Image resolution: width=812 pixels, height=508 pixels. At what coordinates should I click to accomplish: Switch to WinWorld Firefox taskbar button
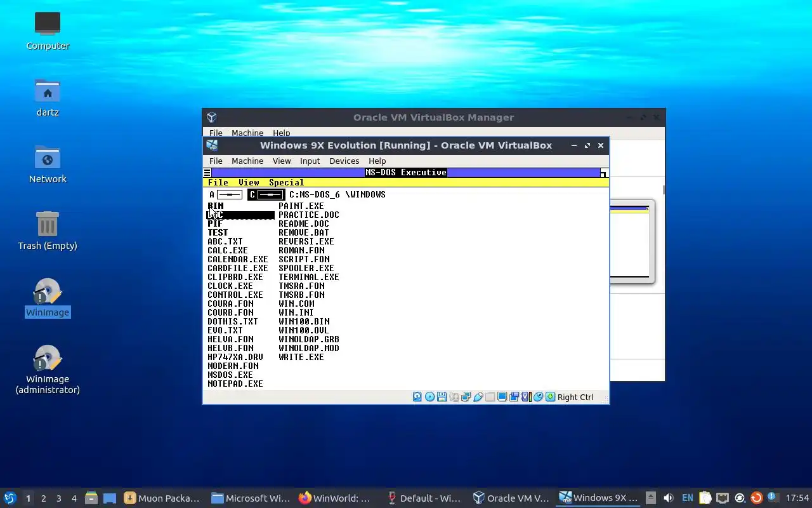point(336,498)
